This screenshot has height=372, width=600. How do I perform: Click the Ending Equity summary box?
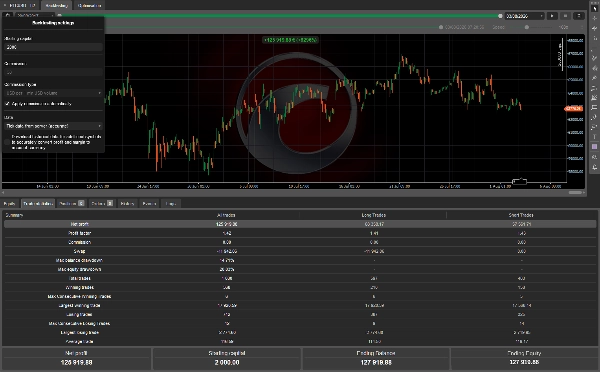coord(524,359)
